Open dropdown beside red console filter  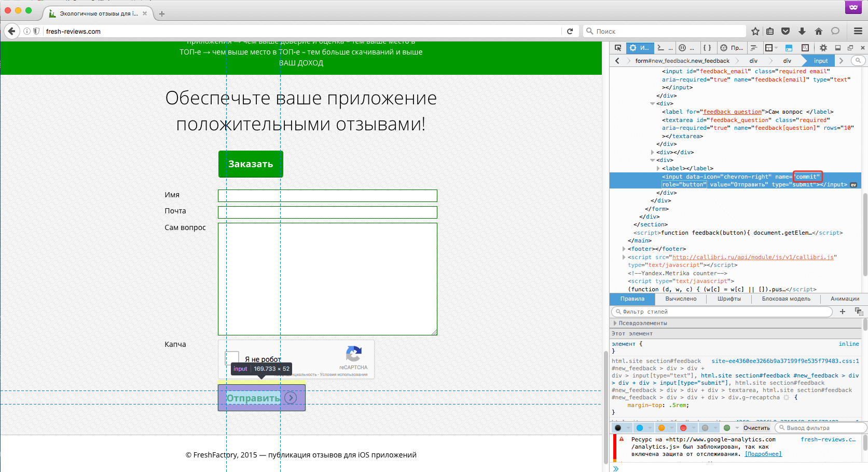pyautogui.click(x=693, y=428)
